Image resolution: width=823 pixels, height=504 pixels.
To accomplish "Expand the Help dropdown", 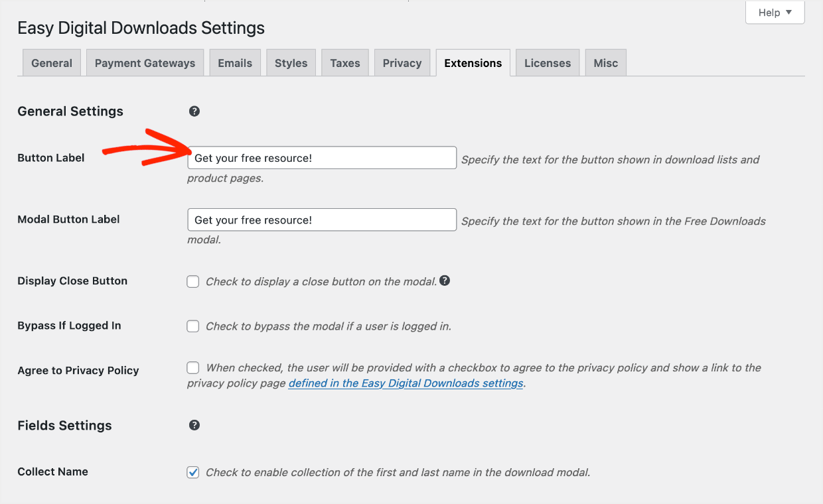I will point(775,13).
